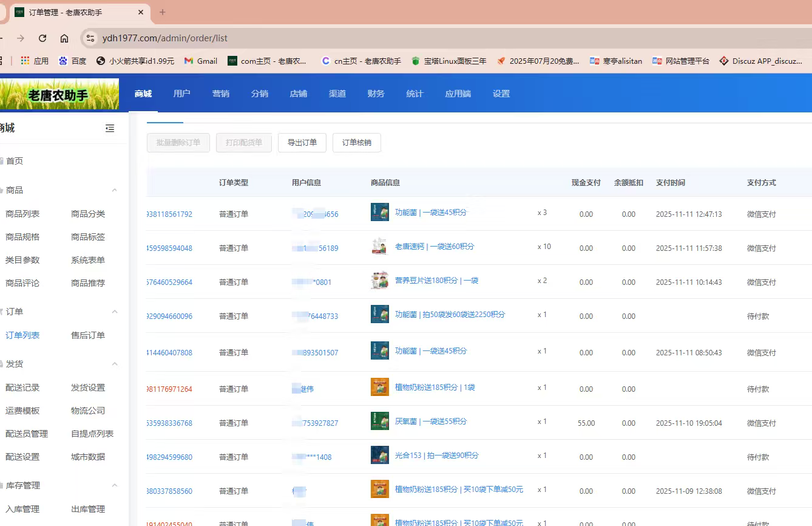Click the sidebar collapse menu icon
The height and width of the screenshot is (526, 812).
(x=110, y=128)
